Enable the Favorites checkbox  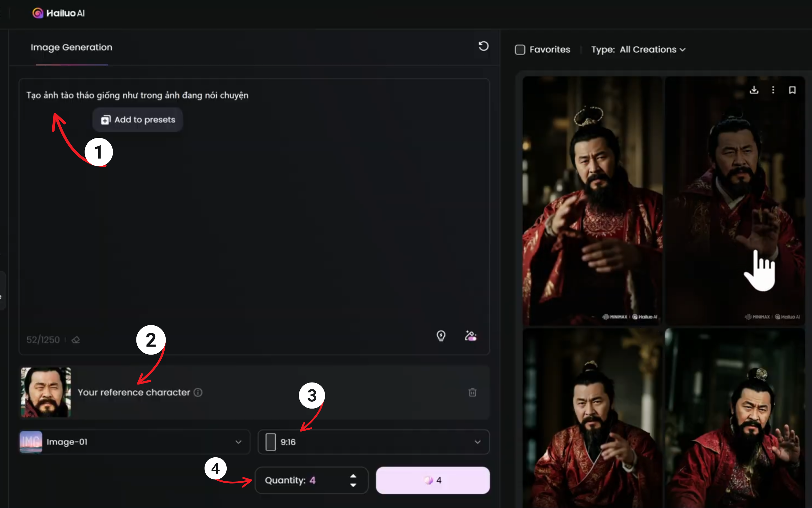(x=520, y=50)
